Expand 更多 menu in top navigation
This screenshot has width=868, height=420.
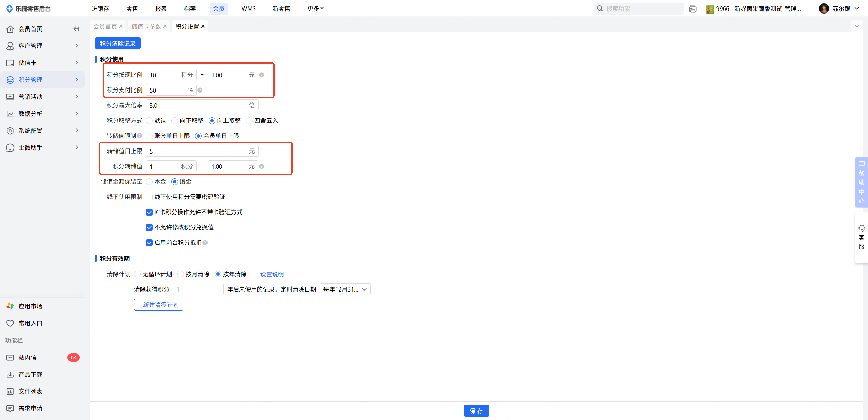coord(315,8)
